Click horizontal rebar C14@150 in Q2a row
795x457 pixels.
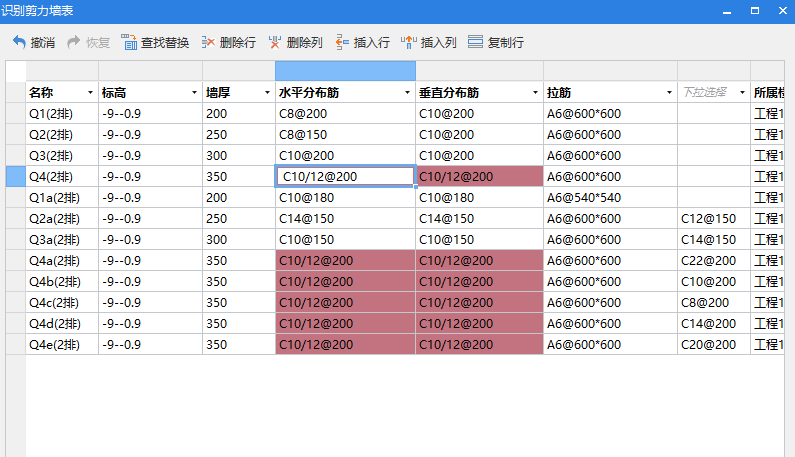345,219
